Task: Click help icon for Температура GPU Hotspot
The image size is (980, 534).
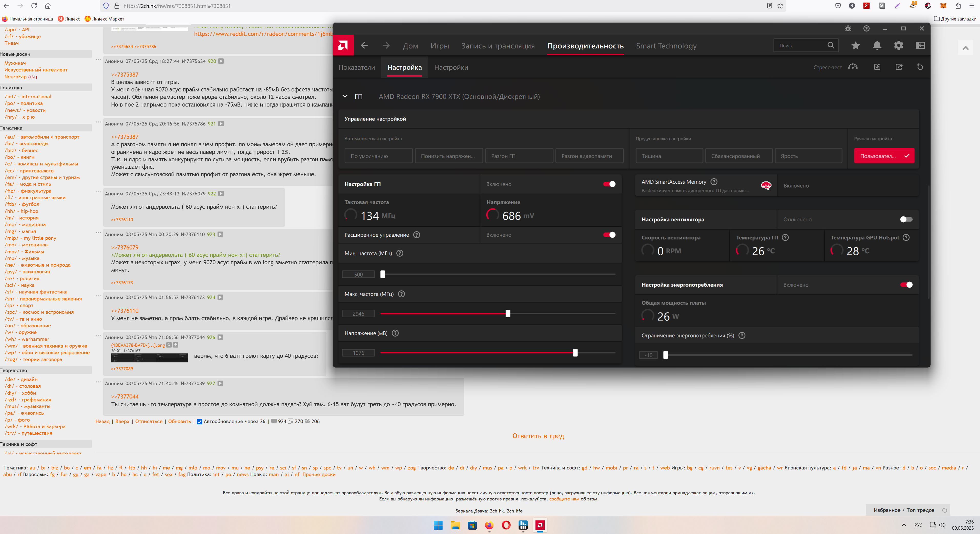Action: pyautogui.click(x=906, y=237)
